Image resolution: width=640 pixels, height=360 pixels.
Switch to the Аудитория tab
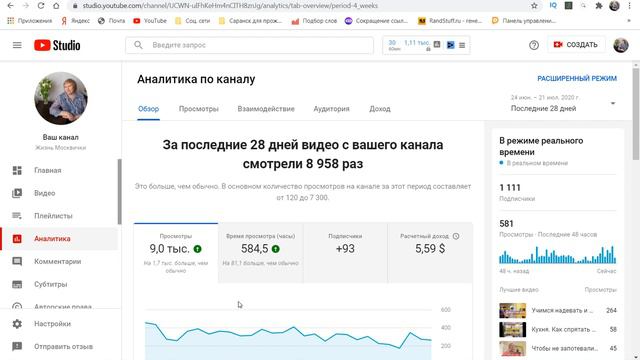pyautogui.click(x=331, y=109)
